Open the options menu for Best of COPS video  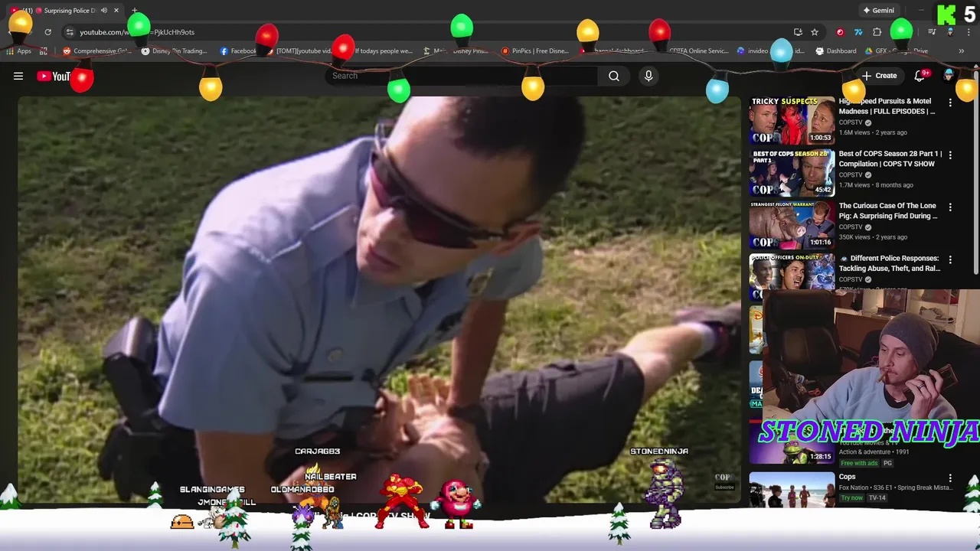pos(950,155)
